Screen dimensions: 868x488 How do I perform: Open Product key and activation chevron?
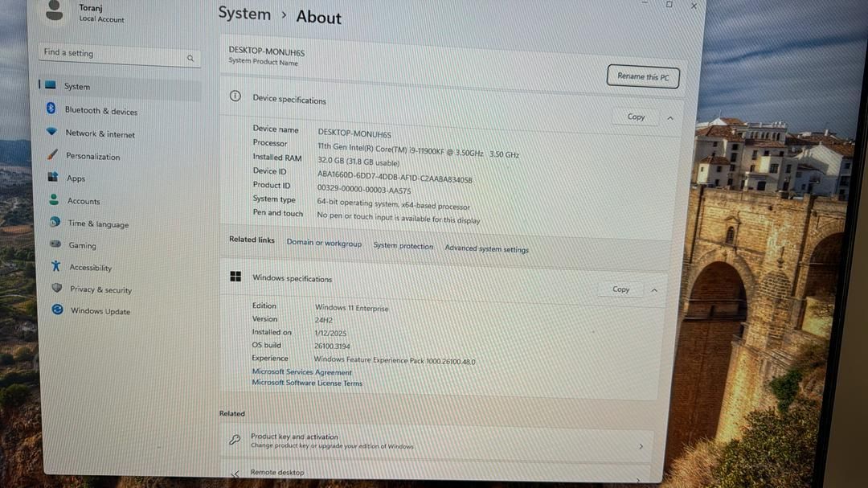point(641,446)
